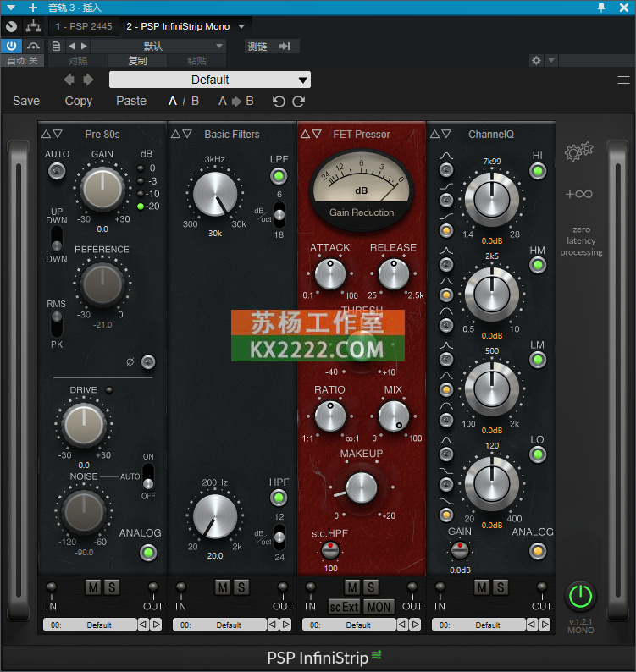Screen dimensions: 636x672
Task: Open Pre 80s module preset field
Action: point(90,625)
